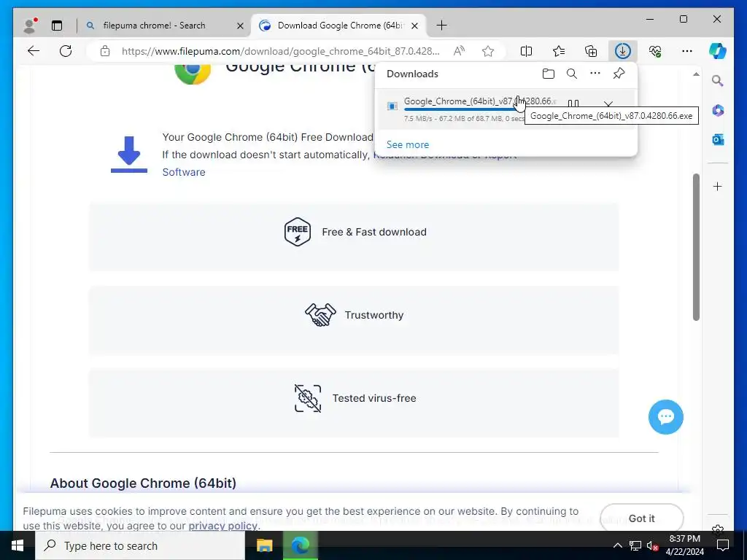
Task: Toggle the Downloads toolbar button
Action: 623,51
